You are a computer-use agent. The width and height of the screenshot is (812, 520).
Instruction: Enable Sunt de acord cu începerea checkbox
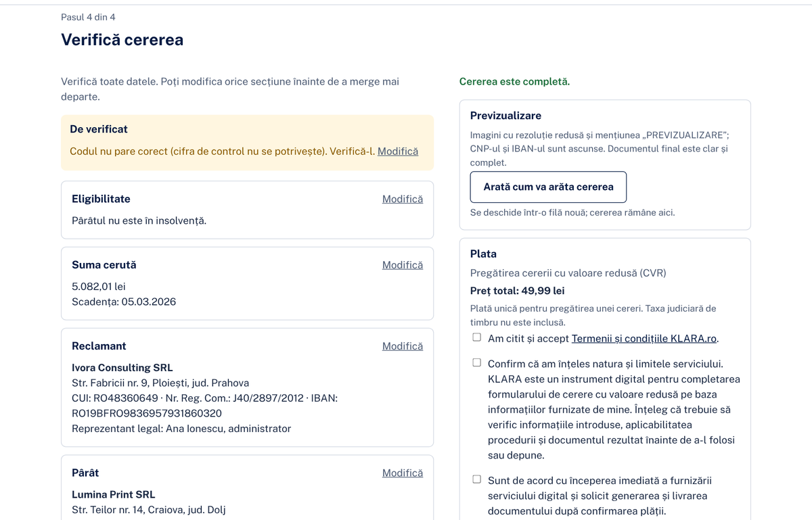[477, 480]
